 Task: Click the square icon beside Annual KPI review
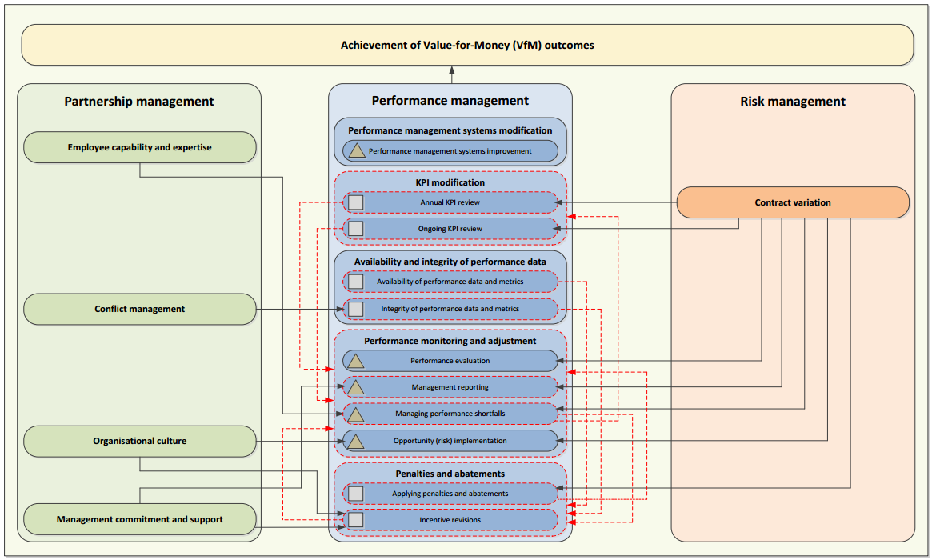click(355, 202)
